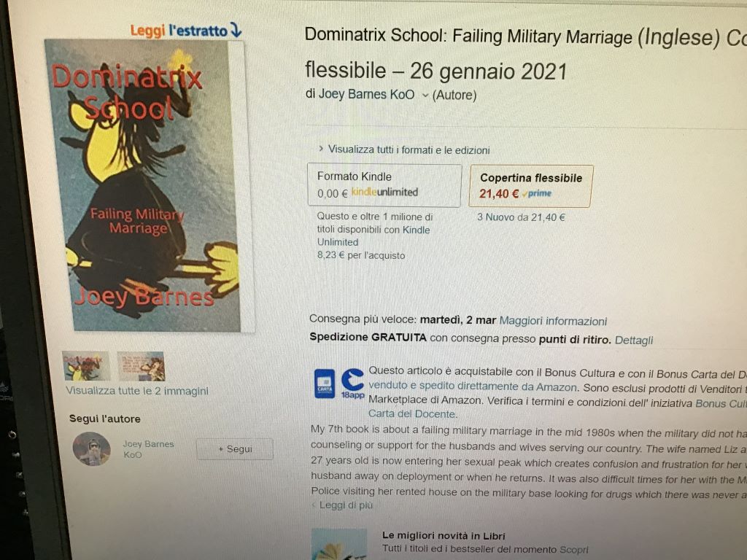The image size is (747, 560).
Task: Open the 3 Nuovo da 21,40 € offers link
Action: pos(521,217)
